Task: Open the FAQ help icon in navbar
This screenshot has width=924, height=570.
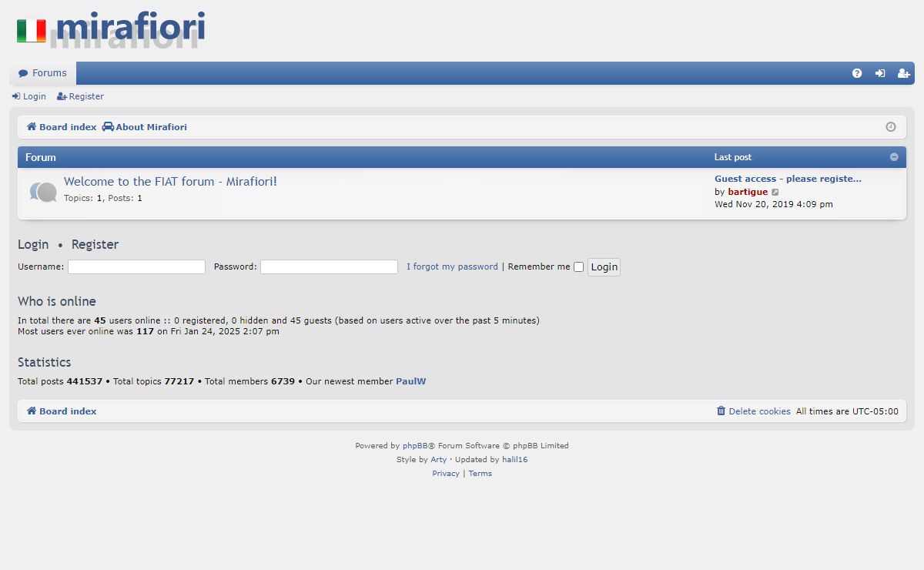Action: [x=857, y=73]
